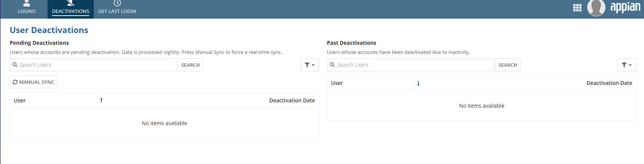Viewport: 644px width, 164px height.
Task: Focus Past Deactivations search users field
Action: coord(411,65)
